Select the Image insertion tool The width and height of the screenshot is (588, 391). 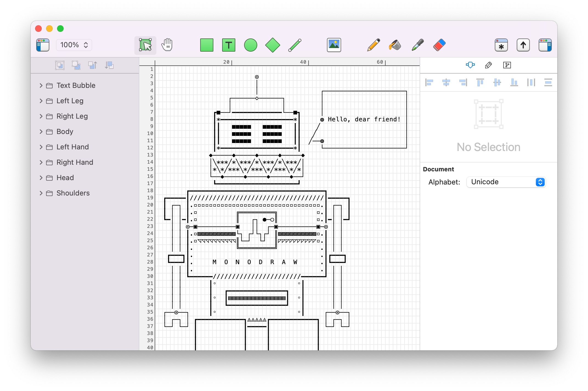point(334,45)
